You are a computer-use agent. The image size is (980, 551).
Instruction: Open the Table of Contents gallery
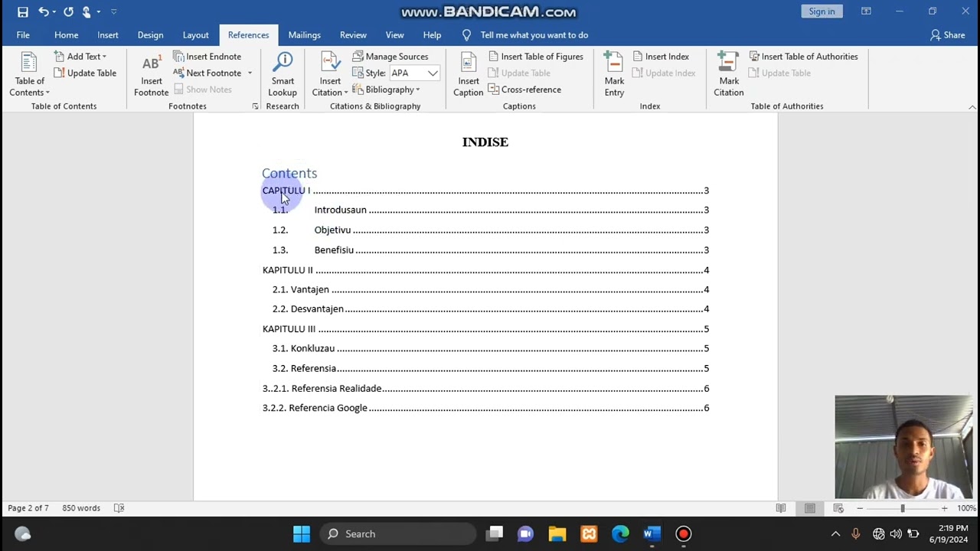pyautogui.click(x=30, y=75)
